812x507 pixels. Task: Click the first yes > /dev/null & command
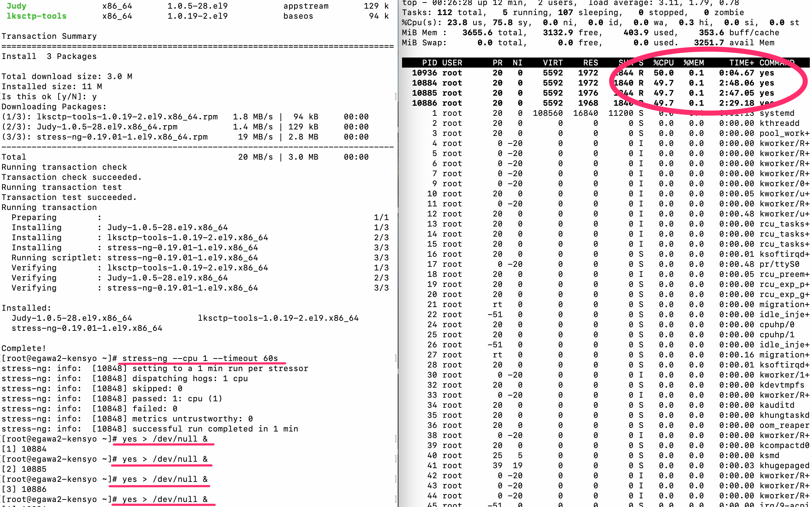pos(165,439)
